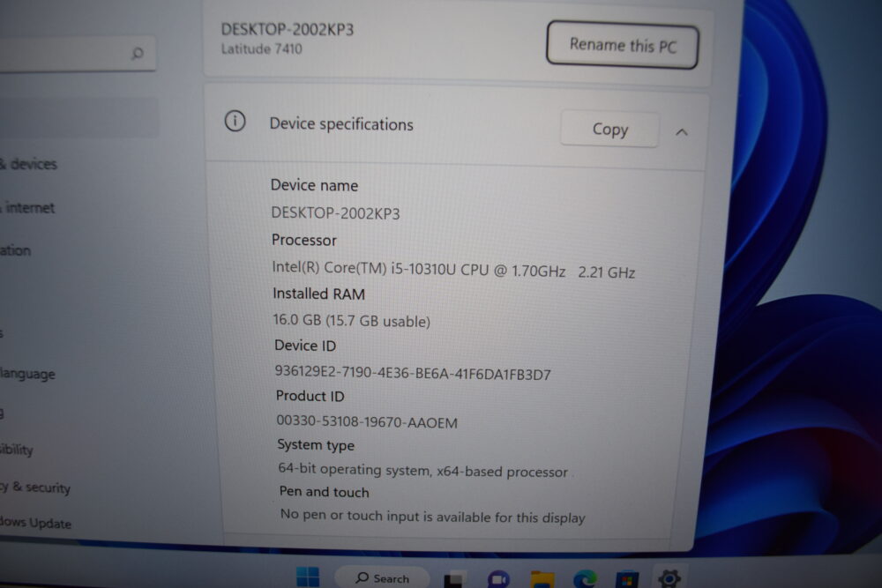
Task: Click the Device ID label
Action: (305, 346)
